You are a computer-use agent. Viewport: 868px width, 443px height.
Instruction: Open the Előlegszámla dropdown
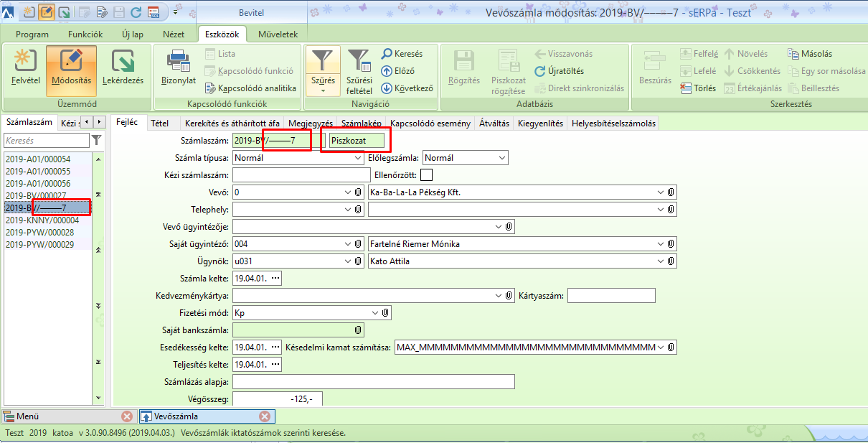click(501, 157)
